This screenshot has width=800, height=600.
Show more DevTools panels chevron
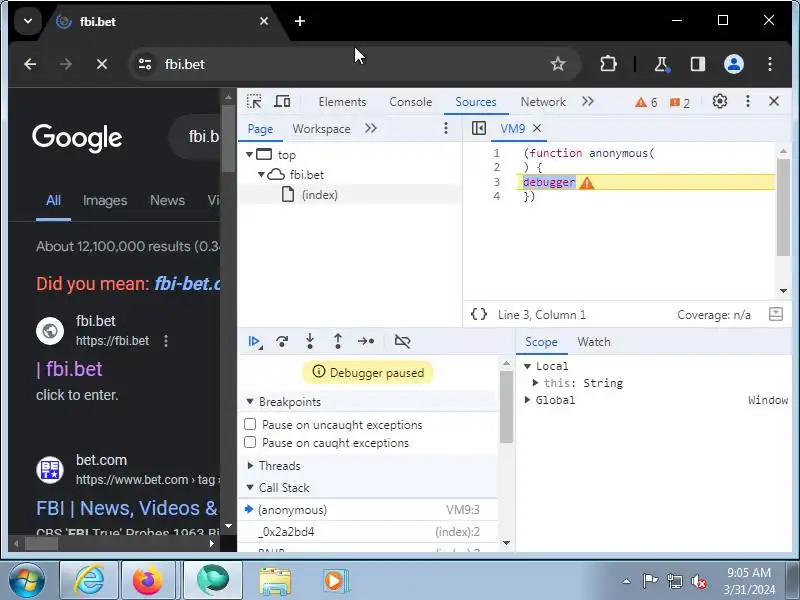[x=587, y=102]
